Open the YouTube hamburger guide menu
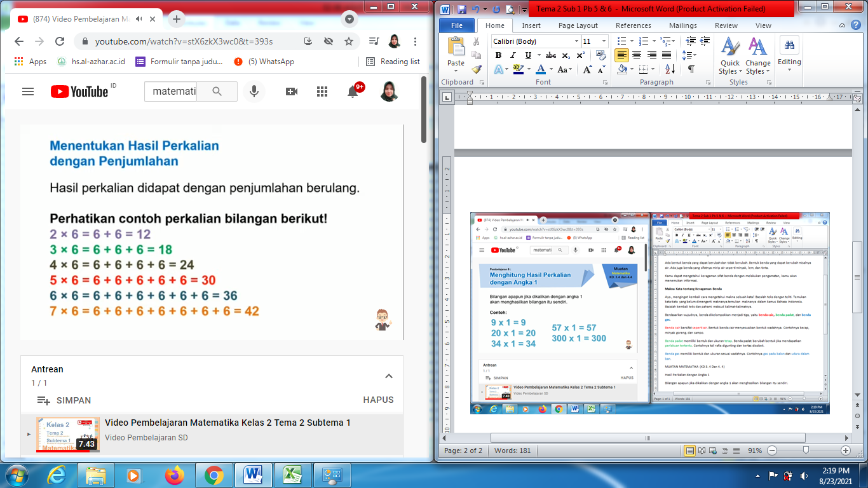Screen dimensions: 868x488 [x=27, y=91]
